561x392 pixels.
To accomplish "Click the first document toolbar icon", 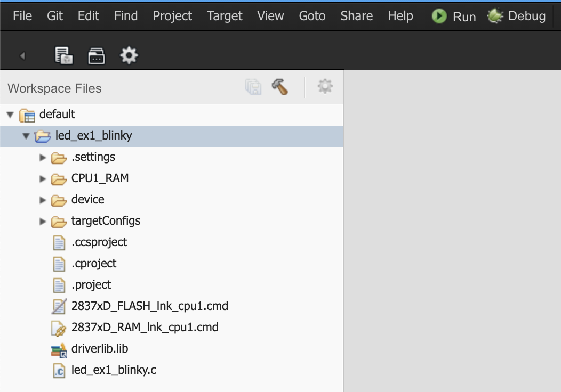I will (64, 55).
